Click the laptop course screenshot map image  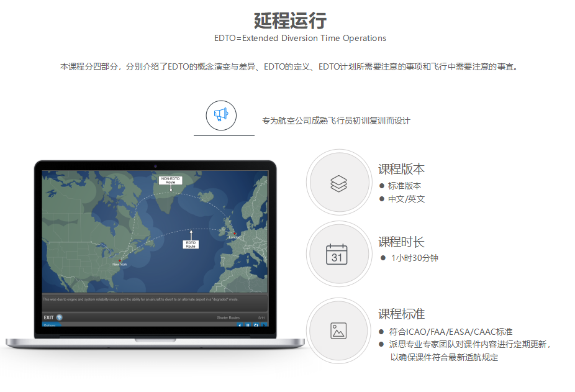[155, 231]
